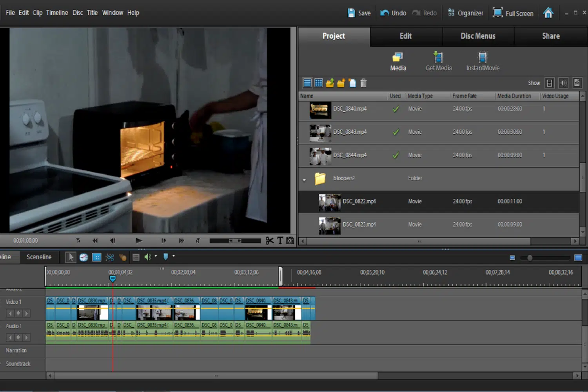The width and height of the screenshot is (588, 392).
Task: Enter Full Screen mode
Action: click(x=513, y=13)
